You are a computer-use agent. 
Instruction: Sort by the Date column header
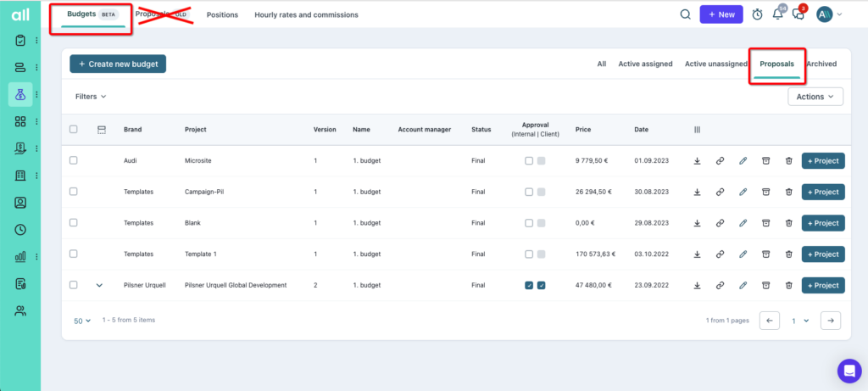[x=642, y=130]
